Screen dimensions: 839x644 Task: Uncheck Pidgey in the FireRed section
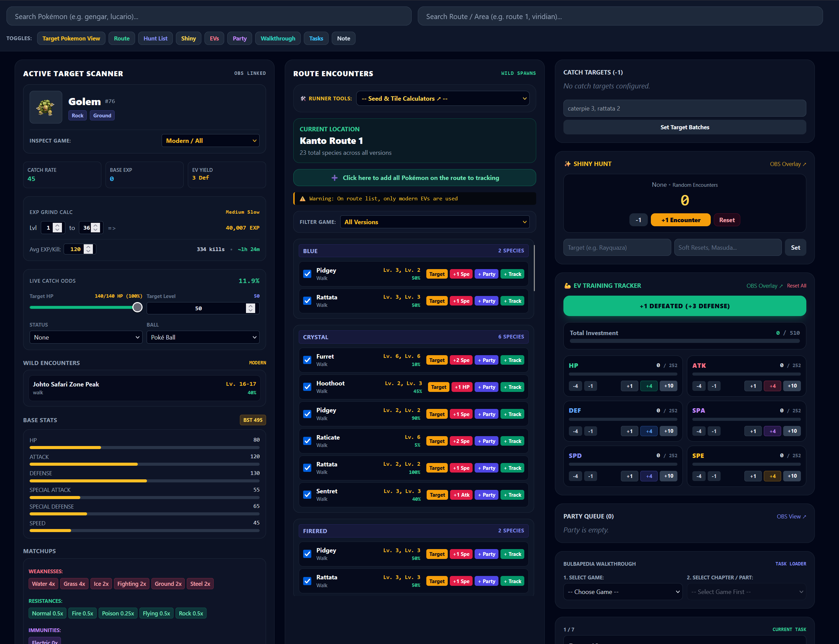pos(307,554)
